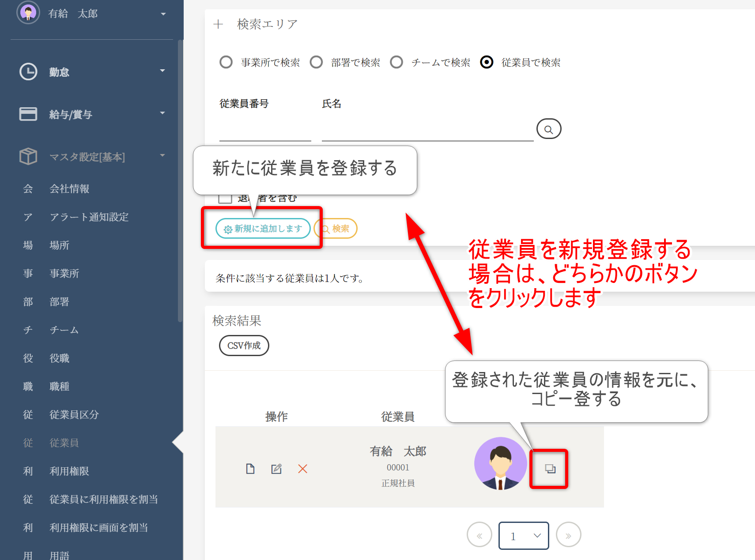Click the magnifier search icon beside name field

(548, 129)
